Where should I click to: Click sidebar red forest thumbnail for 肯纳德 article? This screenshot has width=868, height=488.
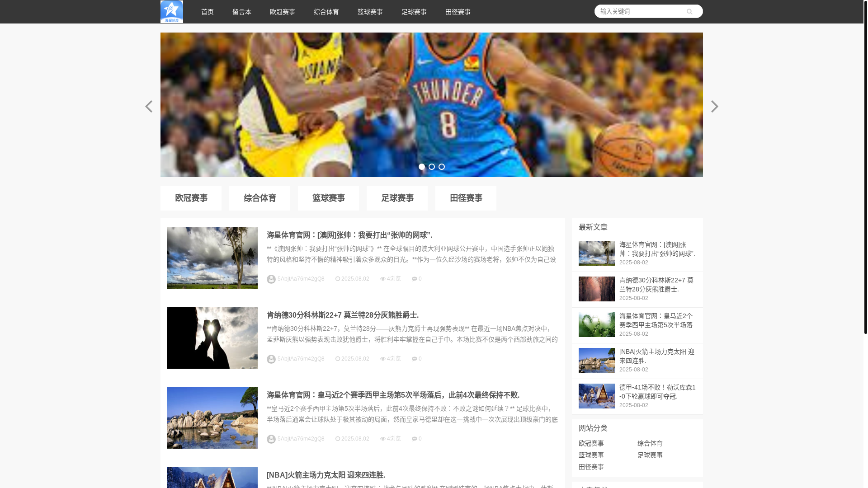(x=597, y=289)
